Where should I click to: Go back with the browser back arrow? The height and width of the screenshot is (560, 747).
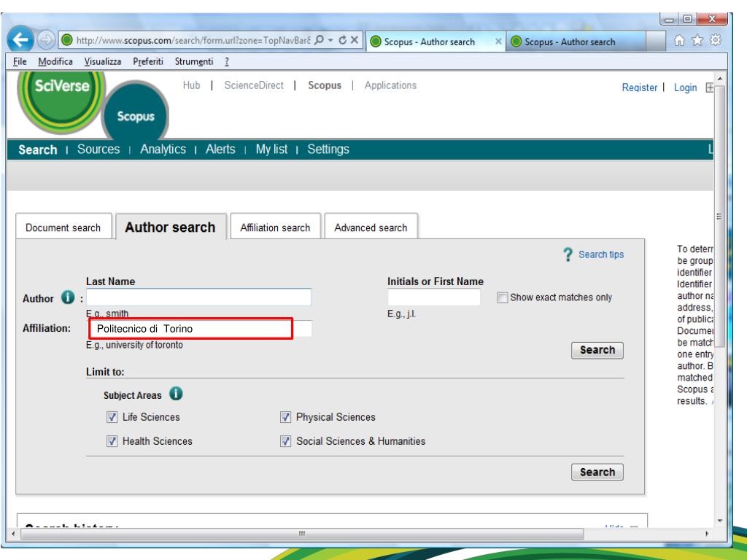pos(20,39)
